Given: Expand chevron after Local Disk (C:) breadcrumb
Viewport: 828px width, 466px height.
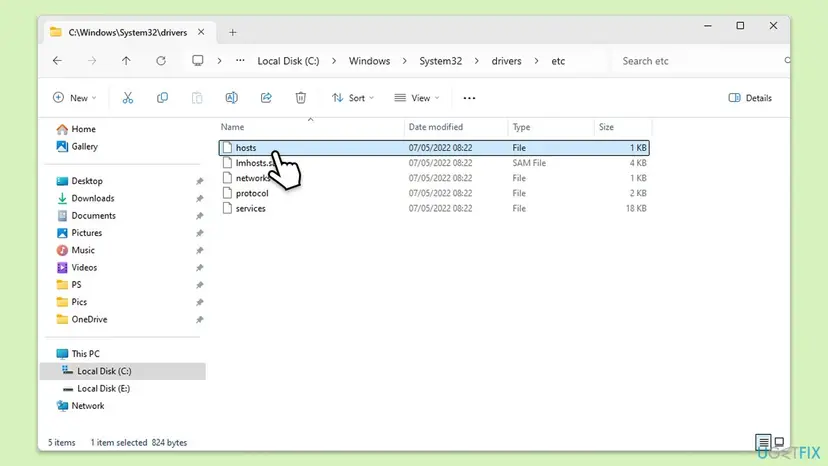Looking at the screenshot, I should [334, 61].
